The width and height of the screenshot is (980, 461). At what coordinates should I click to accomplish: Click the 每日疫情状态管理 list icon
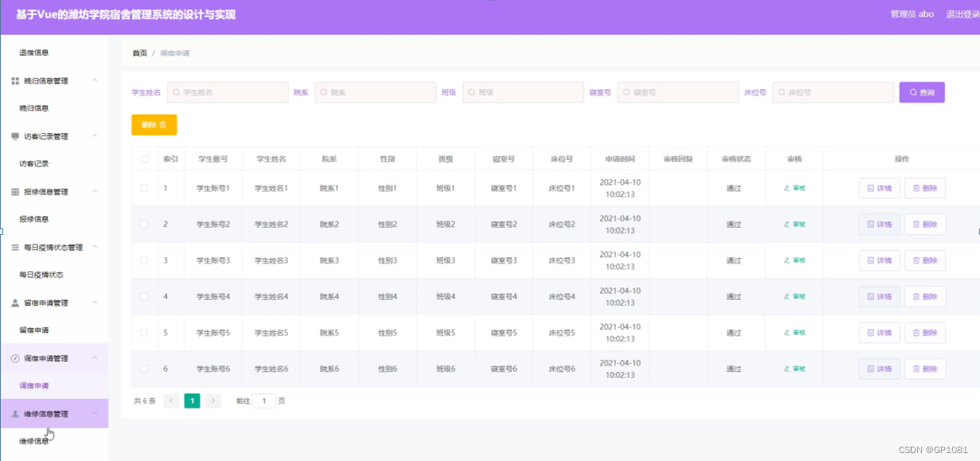[14, 247]
